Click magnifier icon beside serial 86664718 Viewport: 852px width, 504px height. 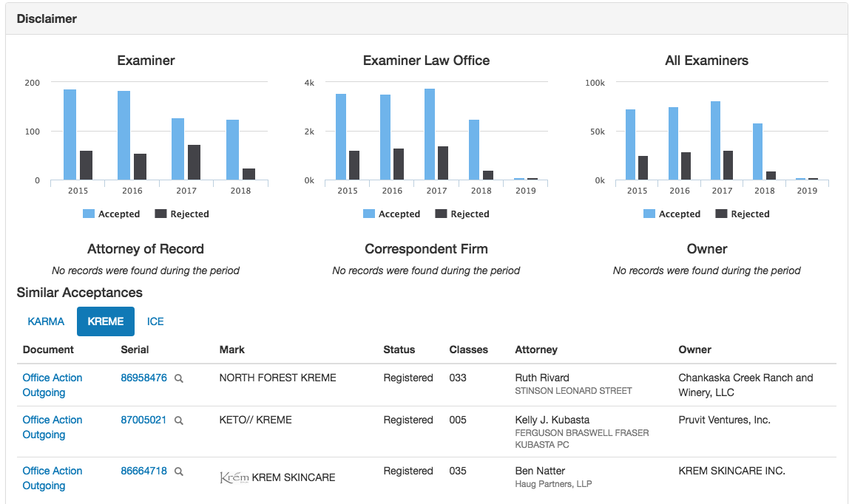click(x=178, y=471)
